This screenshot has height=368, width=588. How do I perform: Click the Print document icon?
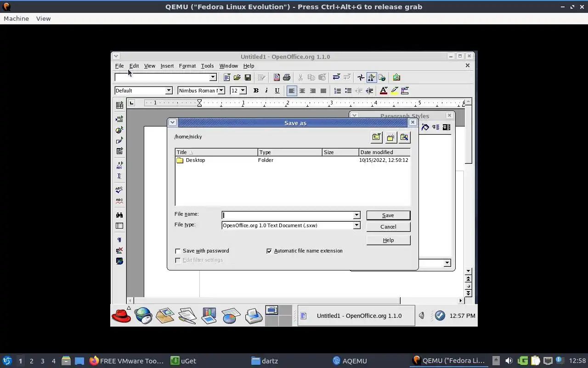pyautogui.click(x=287, y=77)
